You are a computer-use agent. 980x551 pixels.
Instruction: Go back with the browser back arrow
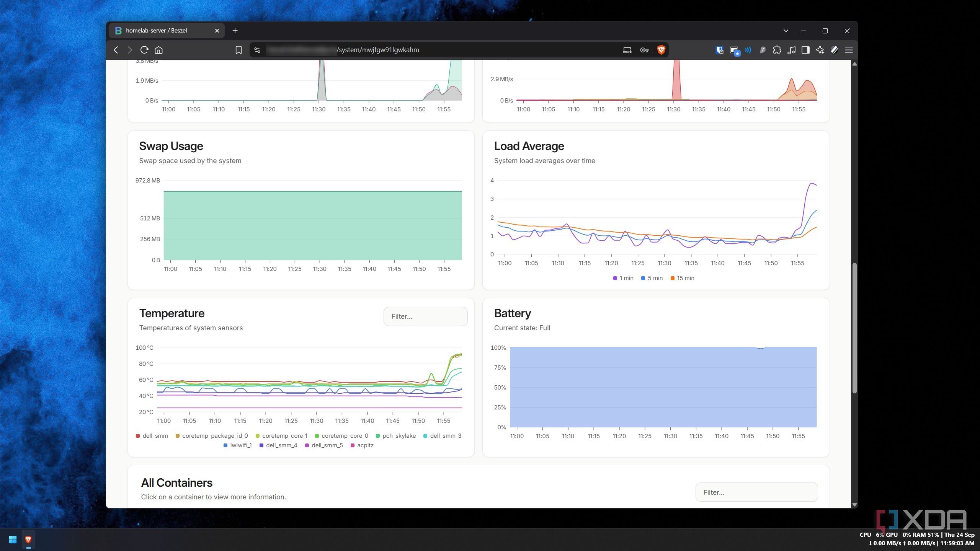click(116, 50)
